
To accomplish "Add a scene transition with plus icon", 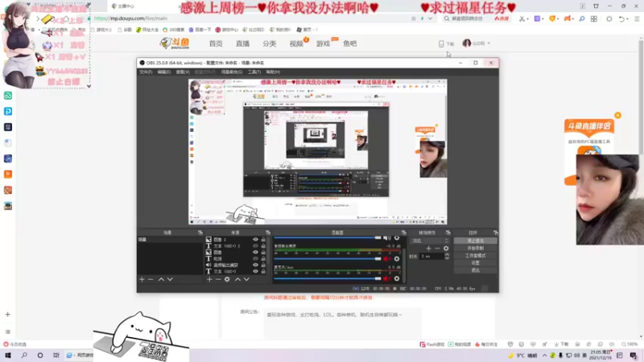I will [428, 249].
